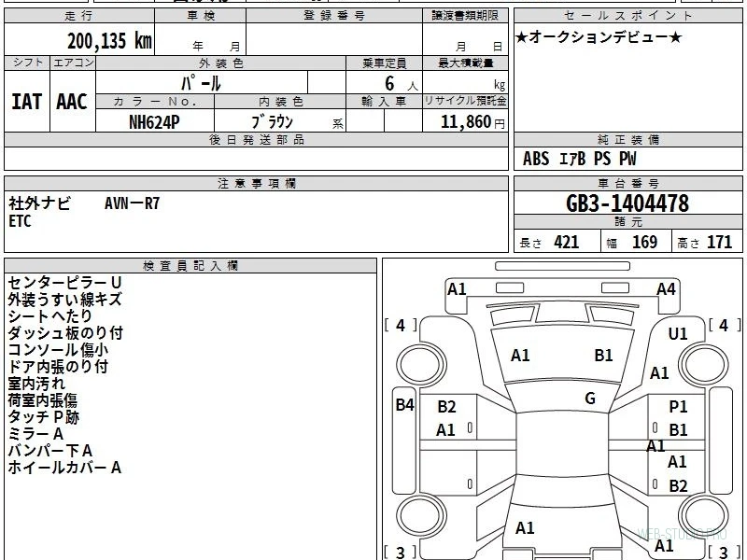Select the 幅 169 width value
The width and height of the screenshot is (747, 560).
632,243
